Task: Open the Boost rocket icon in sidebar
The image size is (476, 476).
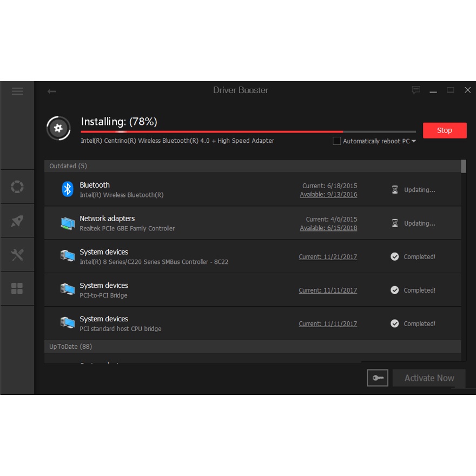Action: click(17, 221)
